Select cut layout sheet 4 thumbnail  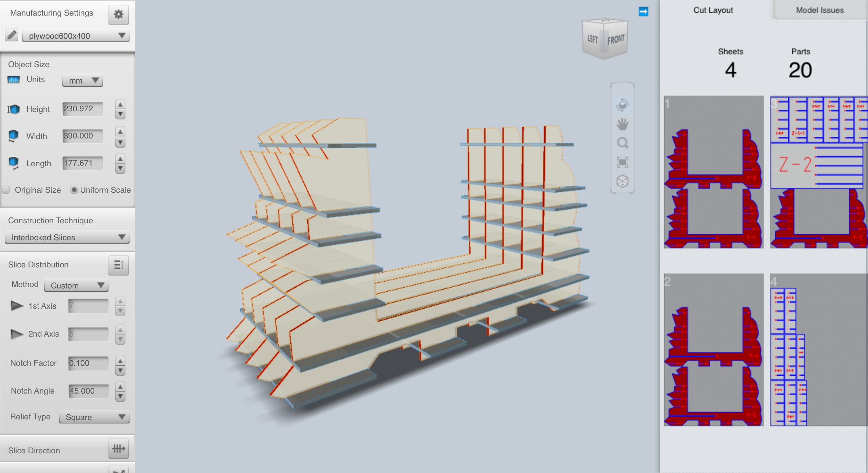pos(819,350)
